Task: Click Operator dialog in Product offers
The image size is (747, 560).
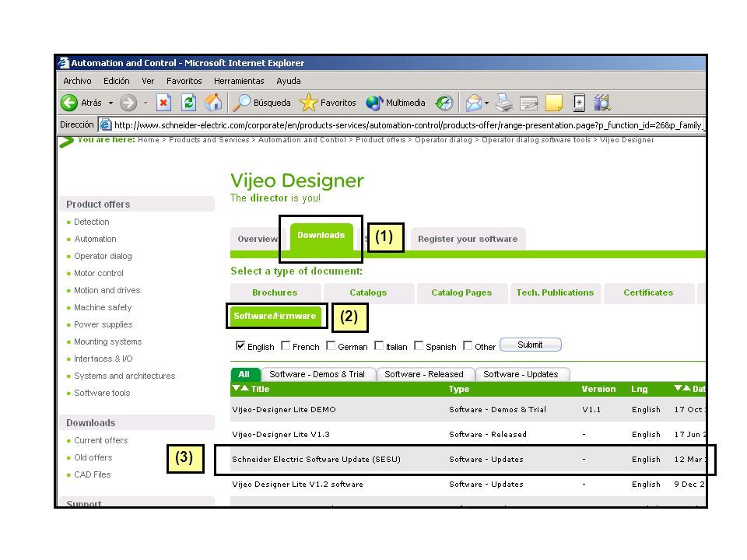Action: pos(103,256)
